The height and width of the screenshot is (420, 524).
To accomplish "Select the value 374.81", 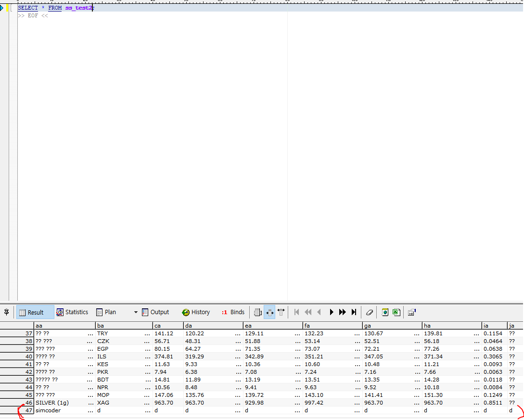I will pos(168,356).
